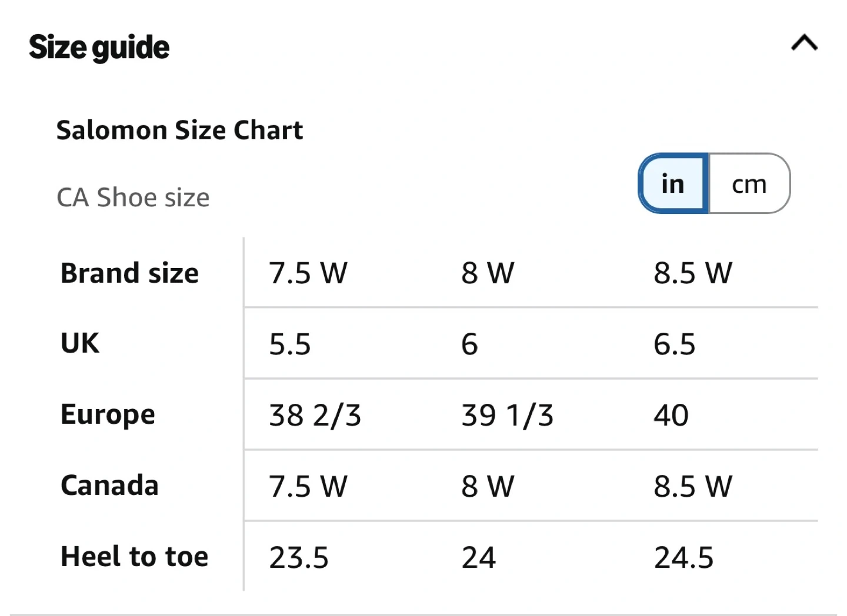The height and width of the screenshot is (616, 847).
Task: Click the 8.5 W brand size cell
Action: [693, 273]
